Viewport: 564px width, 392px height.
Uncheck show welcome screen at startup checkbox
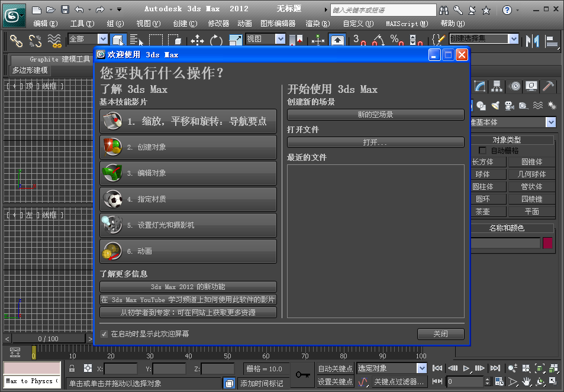(104, 334)
